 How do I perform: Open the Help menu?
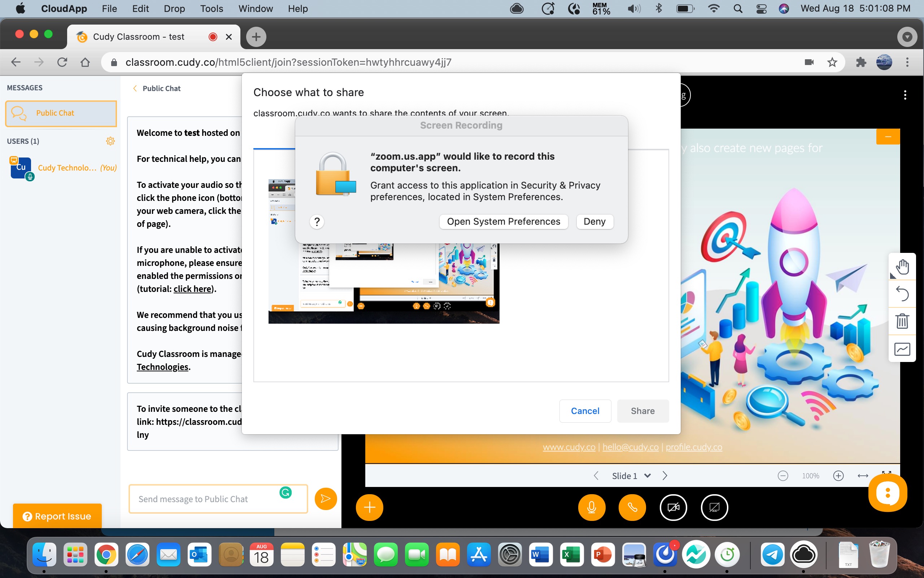point(298,8)
